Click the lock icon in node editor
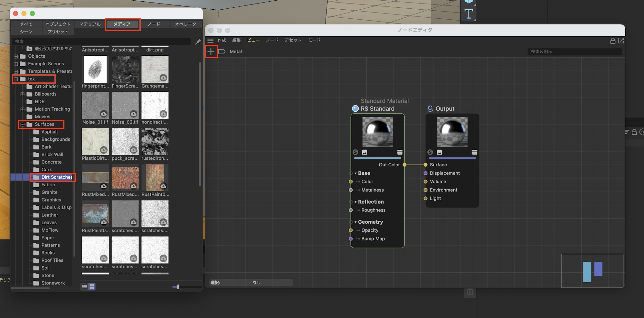 pyautogui.click(x=613, y=41)
